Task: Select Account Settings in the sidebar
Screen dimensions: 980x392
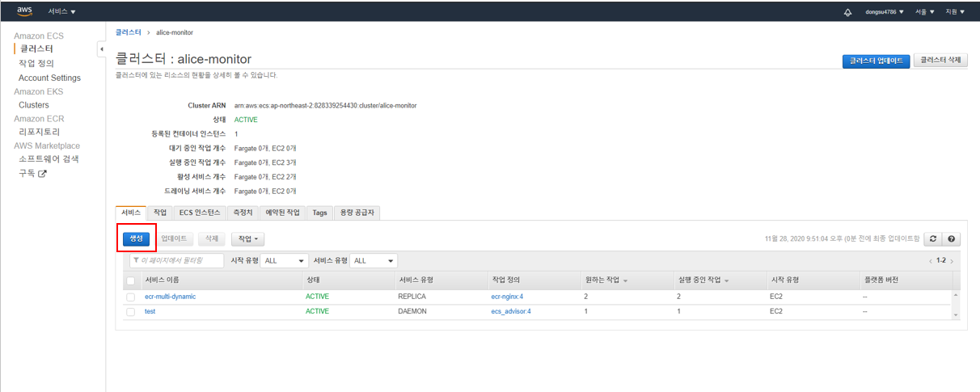Action: [49, 78]
